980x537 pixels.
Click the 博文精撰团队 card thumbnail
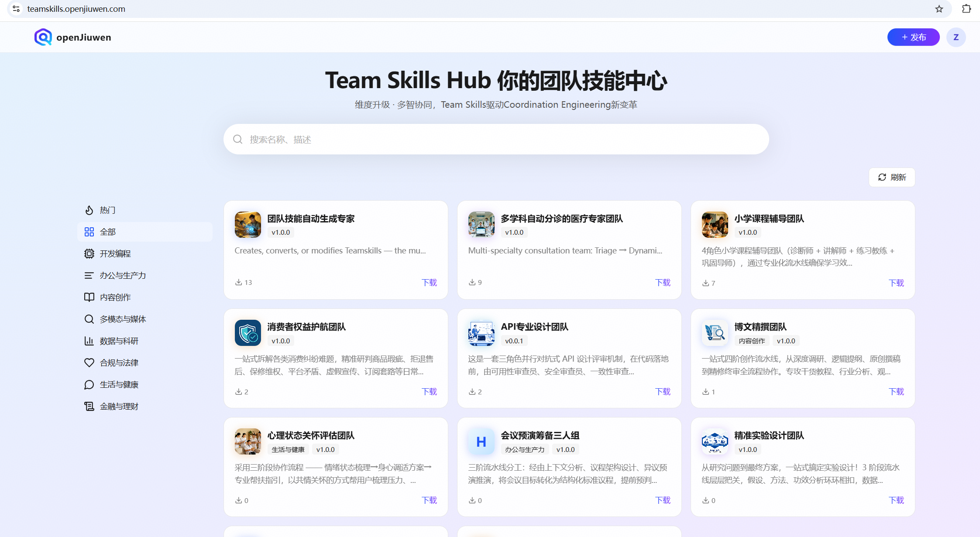(x=715, y=333)
